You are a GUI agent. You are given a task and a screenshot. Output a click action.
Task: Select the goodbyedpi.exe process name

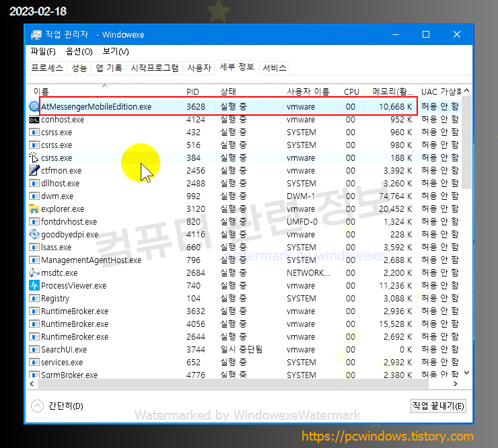(x=69, y=234)
